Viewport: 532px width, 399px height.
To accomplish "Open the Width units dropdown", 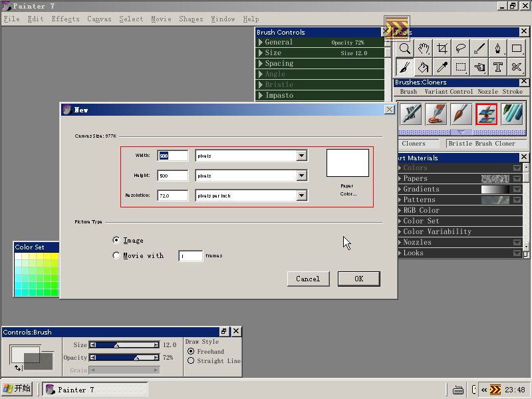I will 301,156.
